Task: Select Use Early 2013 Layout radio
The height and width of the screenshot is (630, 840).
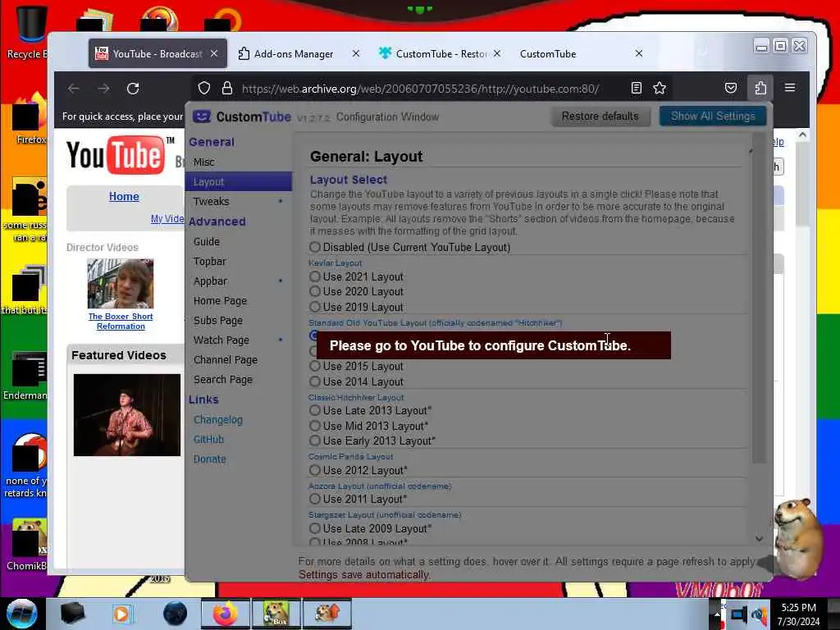Action: pyautogui.click(x=314, y=441)
